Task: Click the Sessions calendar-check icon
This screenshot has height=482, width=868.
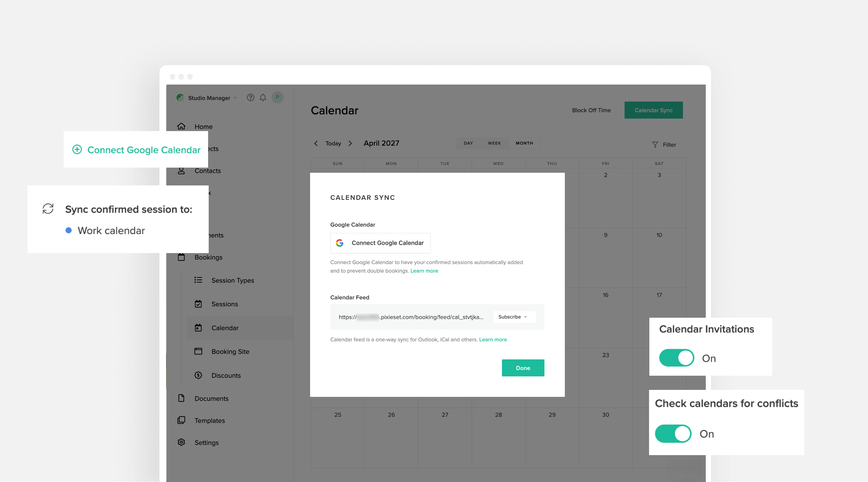Action: [198, 304]
